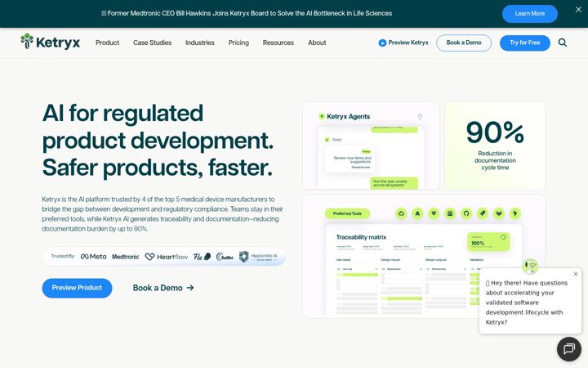Click the green Ketryx Agents status icon
This screenshot has width=588, height=368.
point(322,116)
